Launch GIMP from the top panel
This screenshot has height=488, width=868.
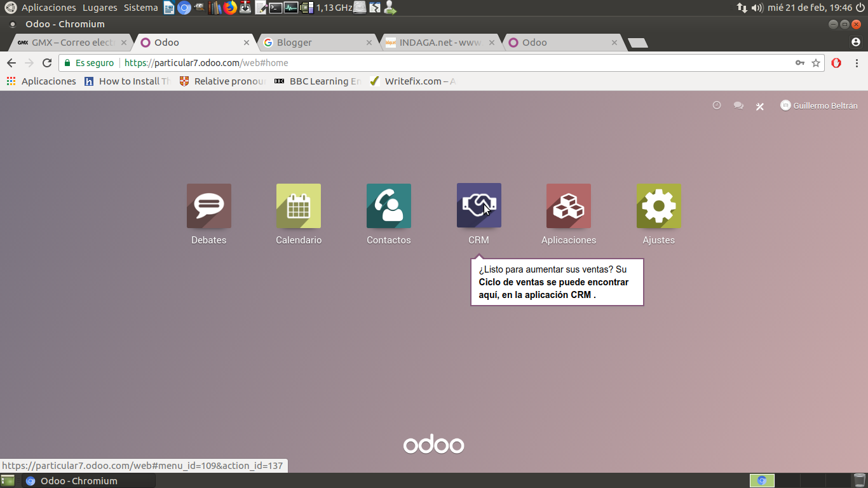pyautogui.click(x=200, y=8)
